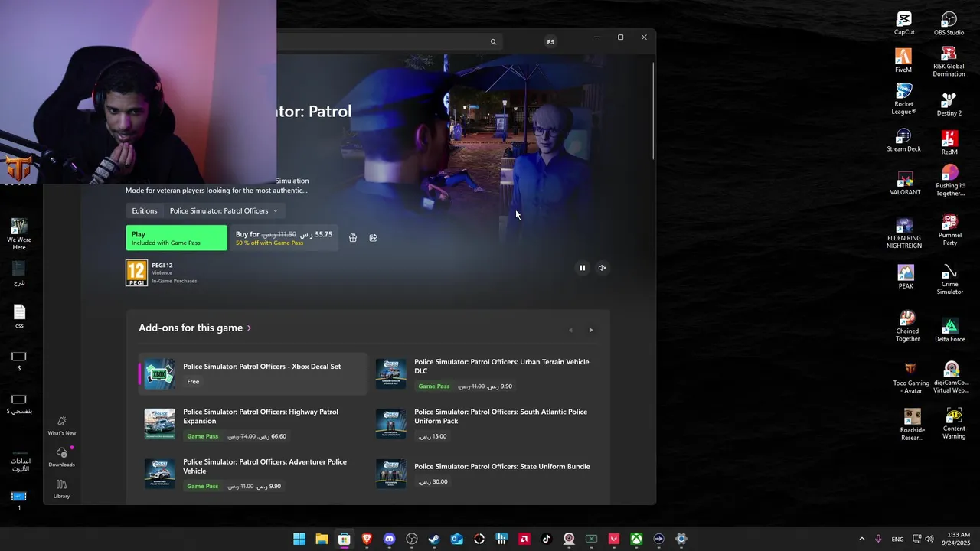
Task: Select ELDEN RING NIGHTREIGN desktop icon
Action: [x=904, y=233]
